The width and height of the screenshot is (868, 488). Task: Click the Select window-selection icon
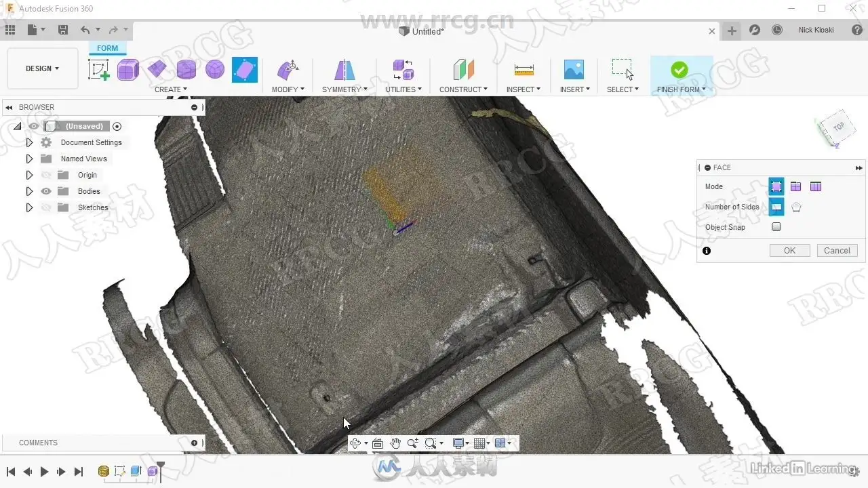(623, 69)
